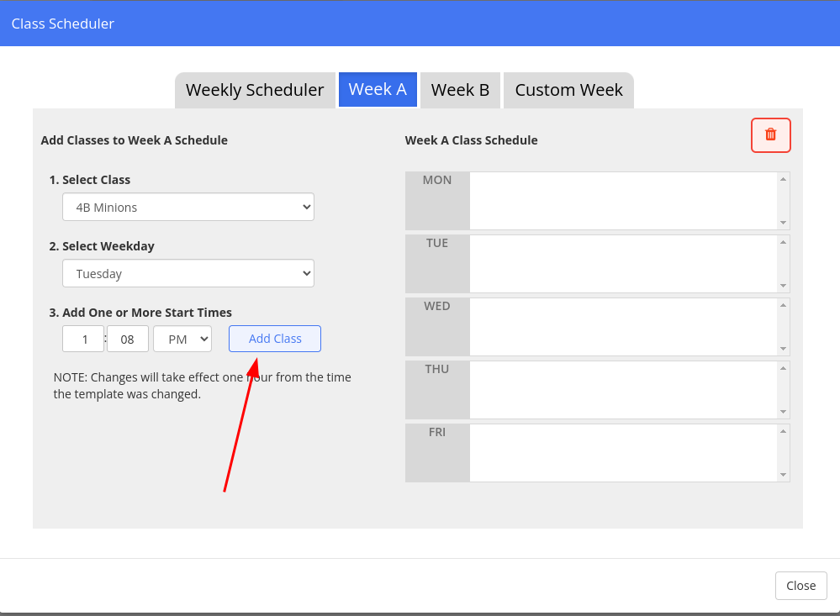Click the "Class Scheduler" title text
Screen dimensions: 840x616
pyautogui.click(x=63, y=24)
